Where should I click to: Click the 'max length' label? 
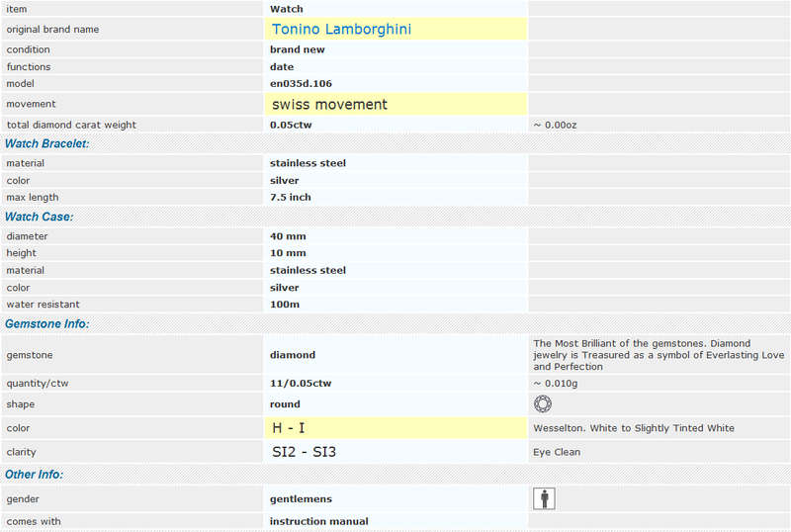coord(33,198)
